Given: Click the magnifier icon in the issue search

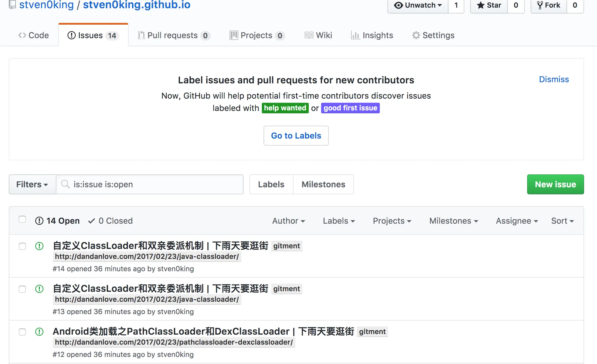Looking at the screenshot, I should click(65, 184).
